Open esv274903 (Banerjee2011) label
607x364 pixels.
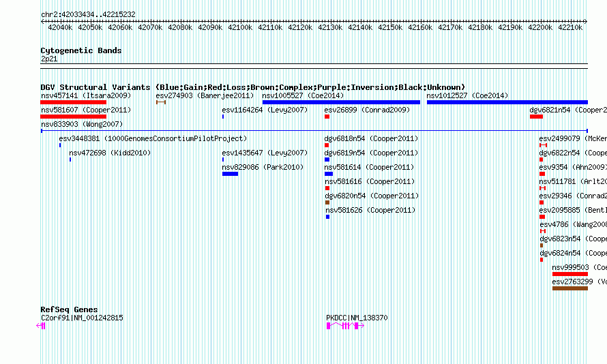pyautogui.click(x=205, y=95)
